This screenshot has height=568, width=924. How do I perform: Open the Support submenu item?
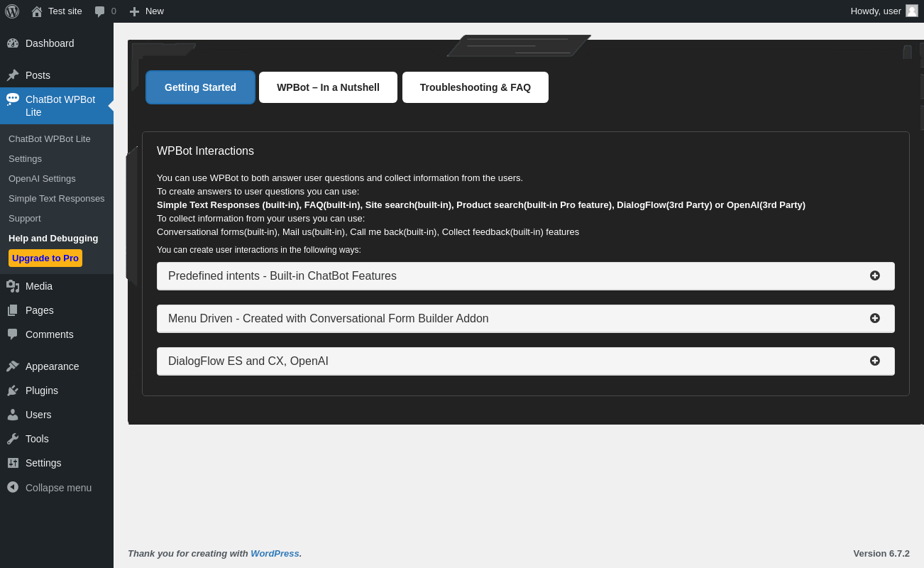[x=25, y=219]
